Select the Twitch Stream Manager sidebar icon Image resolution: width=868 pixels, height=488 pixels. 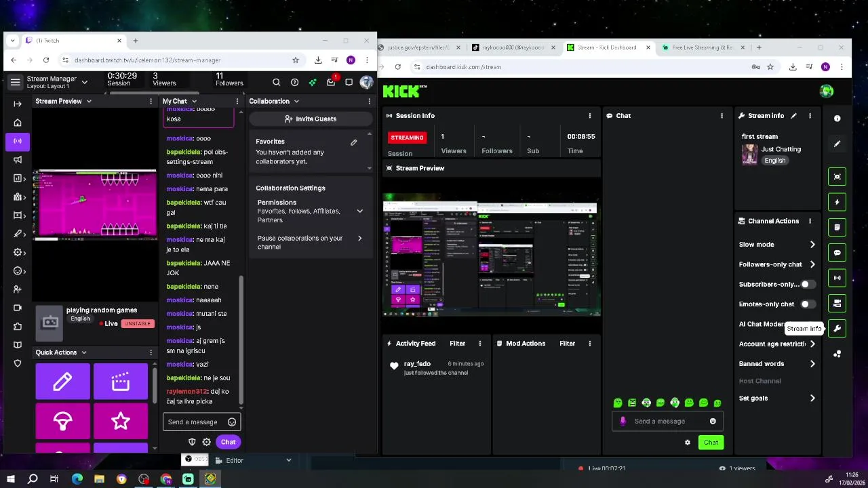[18, 141]
